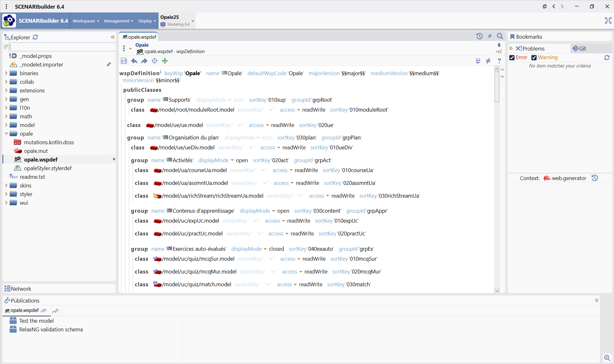Viewport: 614px width, 364px height.
Task: Click the Undo arrow in editor toolbar
Action: (x=134, y=61)
